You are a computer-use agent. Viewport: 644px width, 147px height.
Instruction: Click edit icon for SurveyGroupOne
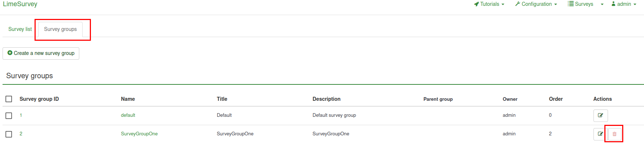[x=600, y=134]
